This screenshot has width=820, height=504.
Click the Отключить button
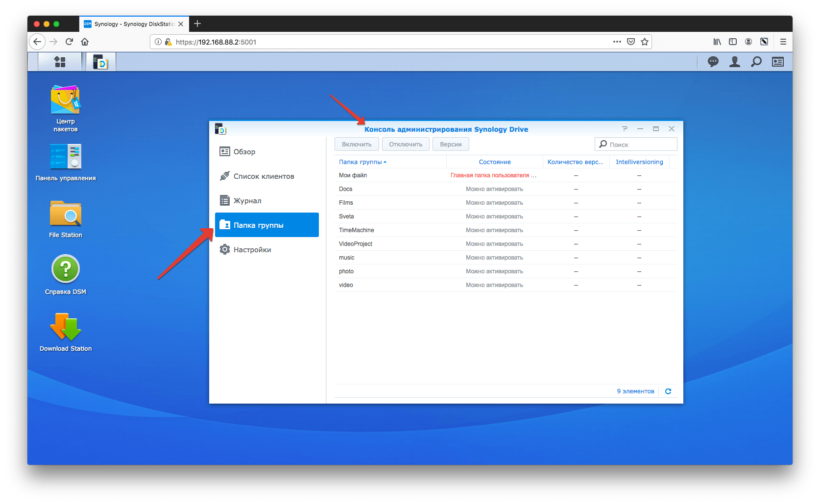click(x=406, y=144)
